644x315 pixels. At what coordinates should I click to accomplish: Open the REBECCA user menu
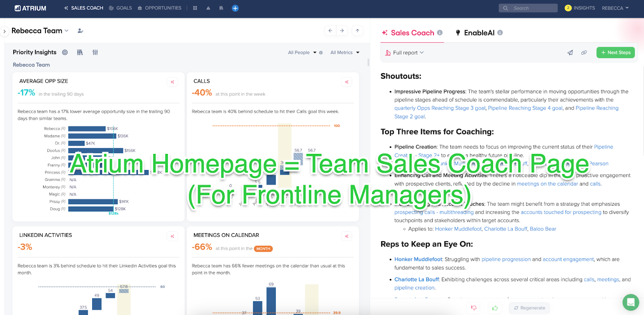point(615,8)
